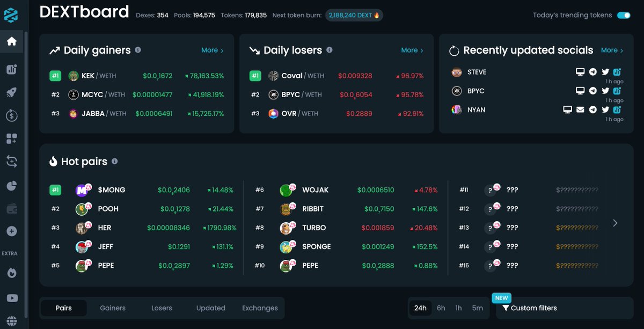The height and width of the screenshot is (329, 644).
Task: Click info icon beside Hot pairs
Action: coord(115,161)
